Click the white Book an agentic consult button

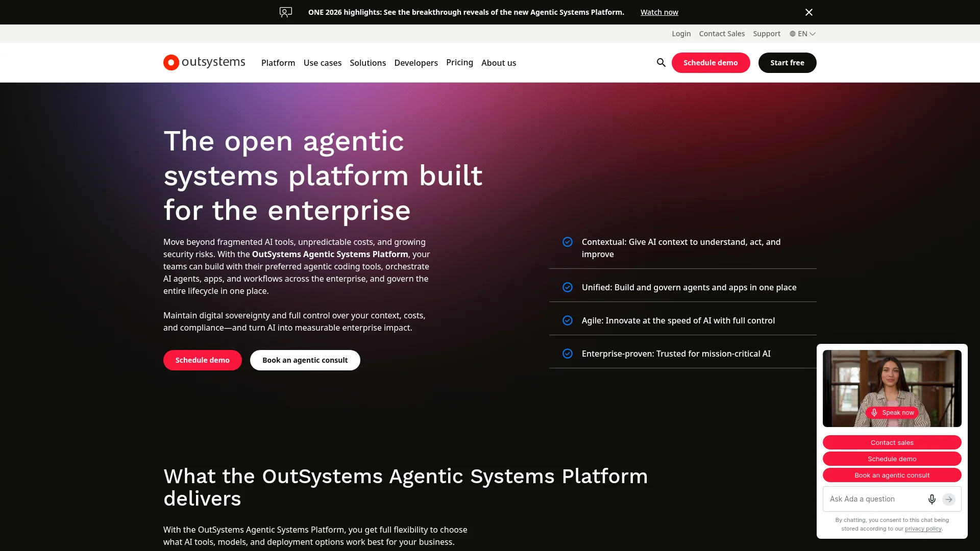click(x=305, y=360)
